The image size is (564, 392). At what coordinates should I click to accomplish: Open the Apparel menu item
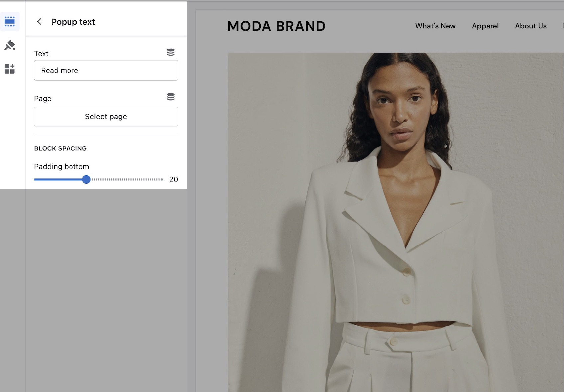(485, 26)
